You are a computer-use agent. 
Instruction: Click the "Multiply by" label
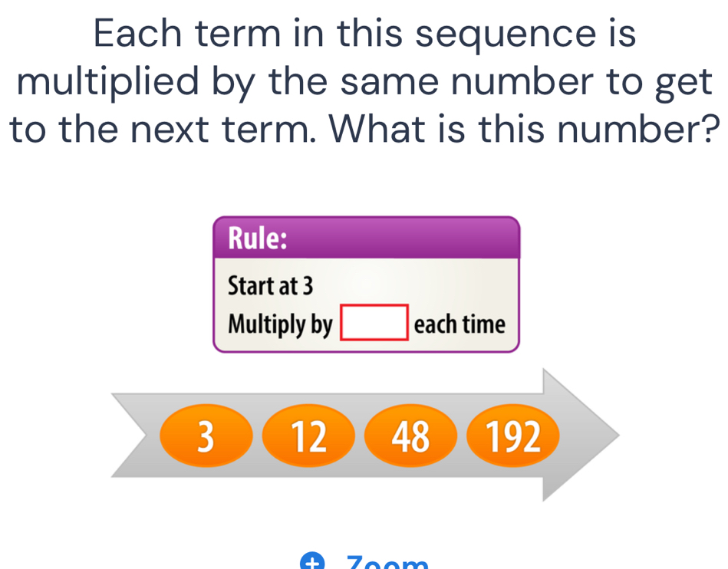coord(281,325)
